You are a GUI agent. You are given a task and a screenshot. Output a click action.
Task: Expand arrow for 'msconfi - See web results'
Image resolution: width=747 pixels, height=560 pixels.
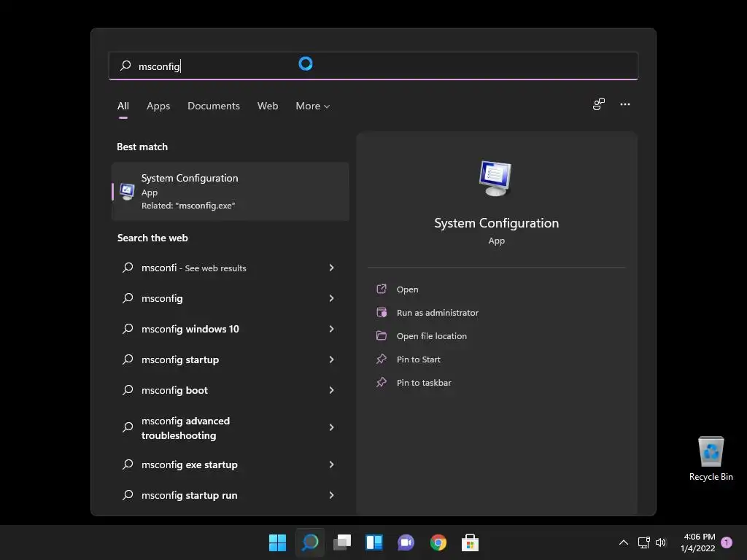(x=332, y=268)
